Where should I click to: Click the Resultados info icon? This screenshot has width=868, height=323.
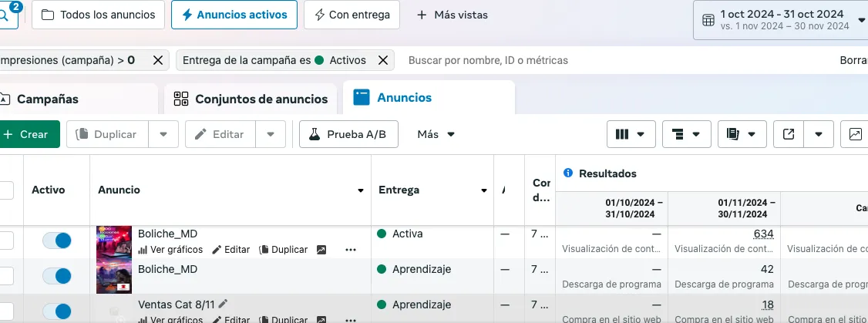point(568,173)
